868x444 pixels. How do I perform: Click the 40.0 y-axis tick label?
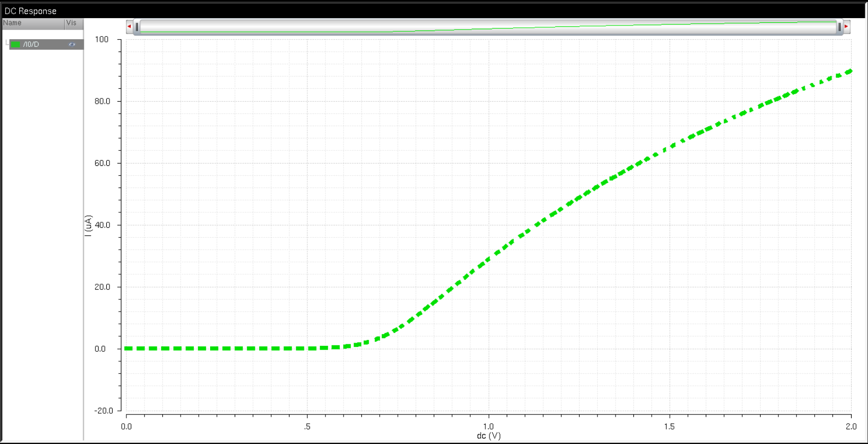pyautogui.click(x=102, y=225)
